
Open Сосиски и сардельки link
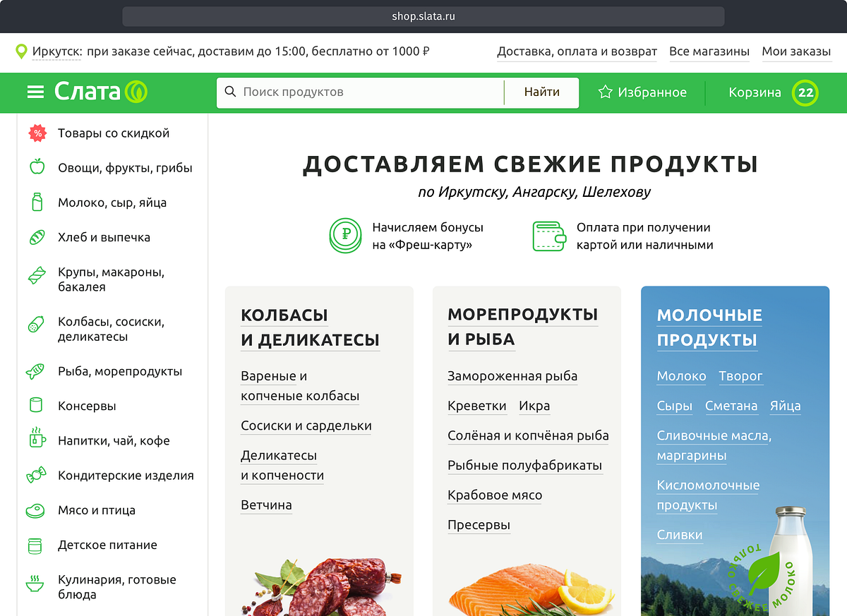(306, 425)
